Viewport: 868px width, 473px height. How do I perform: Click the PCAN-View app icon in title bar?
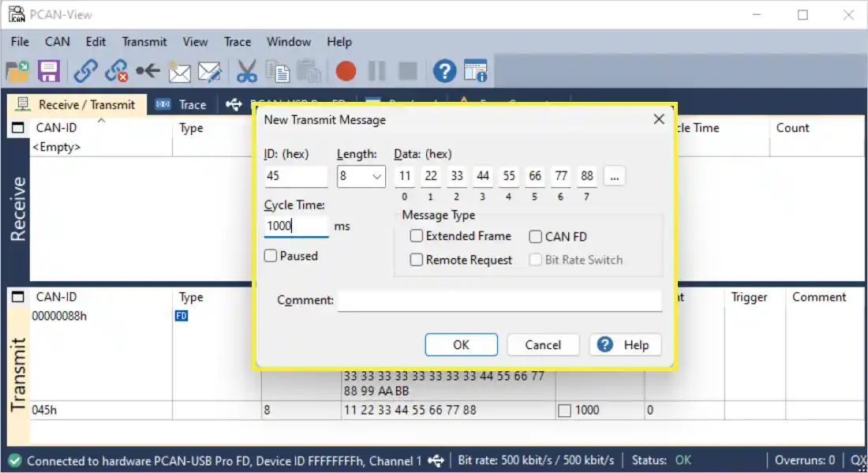[17, 14]
